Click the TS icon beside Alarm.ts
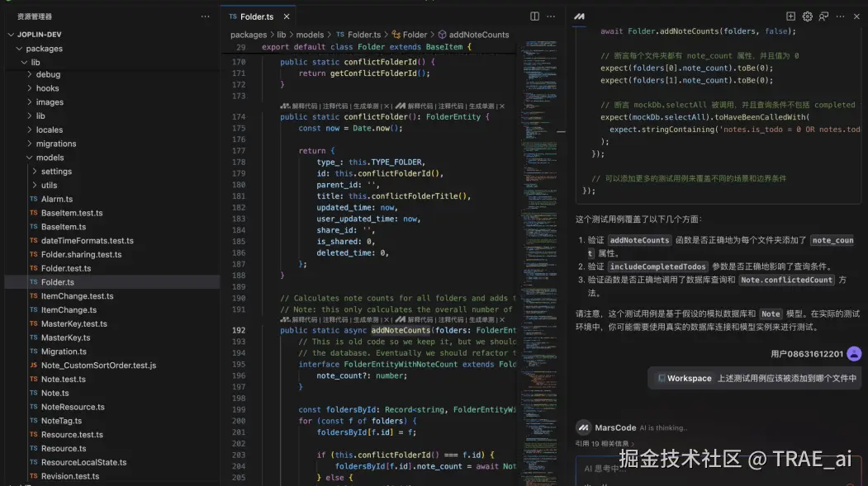 [x=34, y=199]
